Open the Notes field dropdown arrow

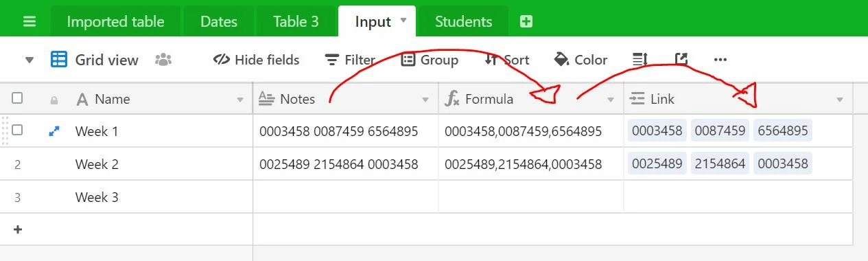pos(425,100)
